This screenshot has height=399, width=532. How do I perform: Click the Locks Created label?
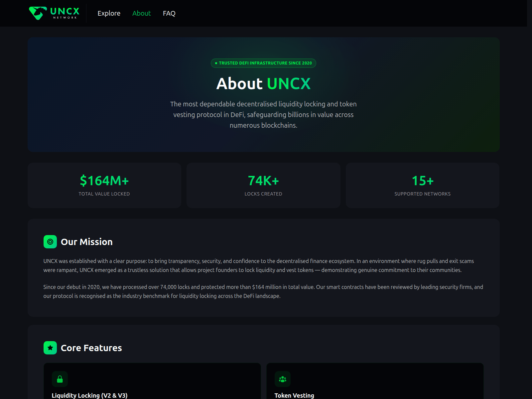pyautogui.click(x=263, y=194)
